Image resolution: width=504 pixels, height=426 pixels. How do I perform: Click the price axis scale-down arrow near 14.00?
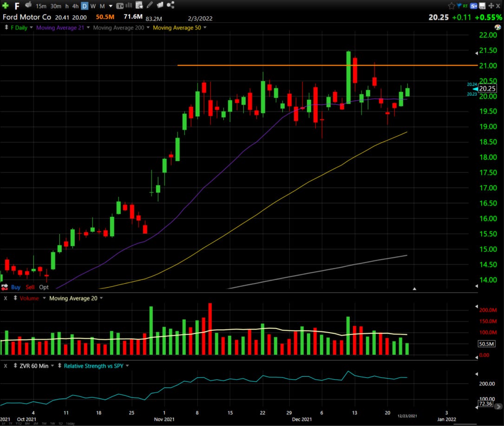476,286
